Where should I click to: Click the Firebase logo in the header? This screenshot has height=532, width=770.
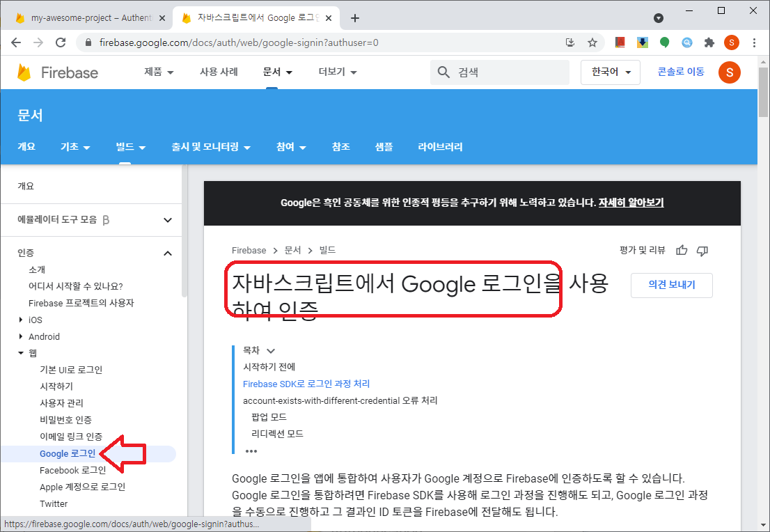[58, 72]
